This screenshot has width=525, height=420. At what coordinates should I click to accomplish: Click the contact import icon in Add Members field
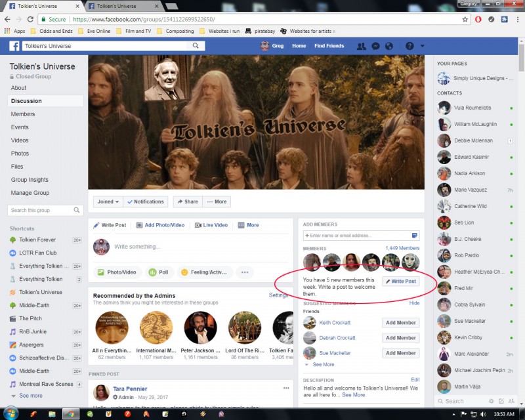point(415,236)
